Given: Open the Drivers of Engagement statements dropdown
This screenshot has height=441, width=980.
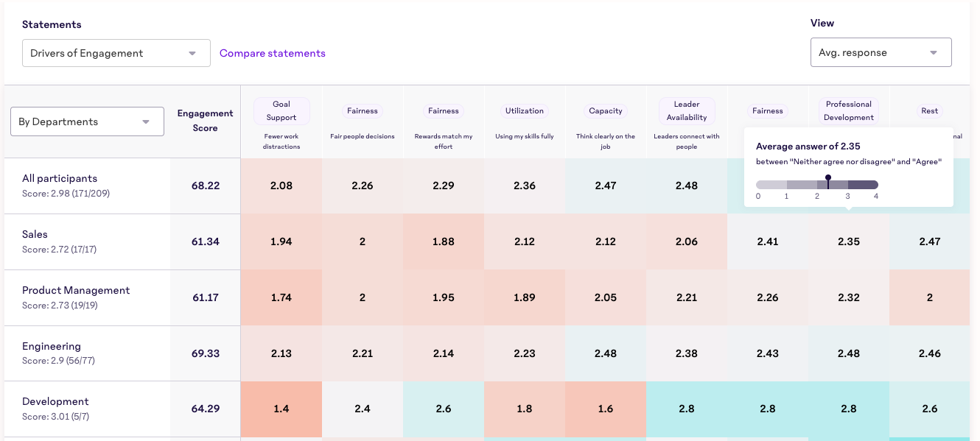Looking at the screenshot, I should [116, 53].
